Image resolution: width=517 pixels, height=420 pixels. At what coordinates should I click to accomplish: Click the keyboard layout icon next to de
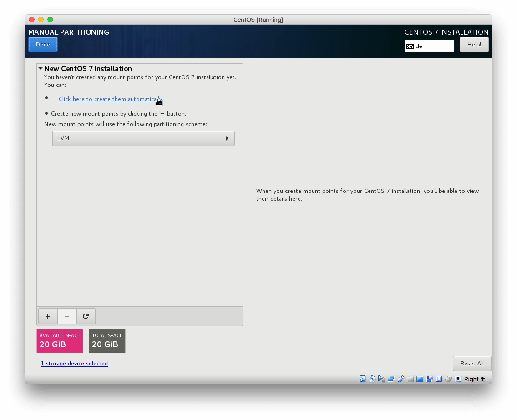click(x=410, y=46)
